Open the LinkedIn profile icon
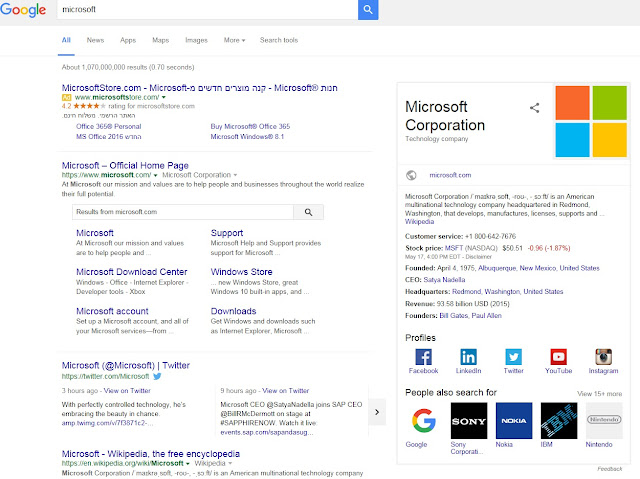 click(468, 357)
